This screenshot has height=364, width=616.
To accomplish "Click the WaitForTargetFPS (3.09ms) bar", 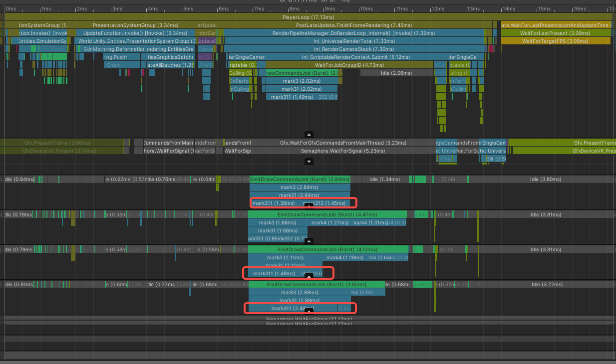I will [556, 41].
